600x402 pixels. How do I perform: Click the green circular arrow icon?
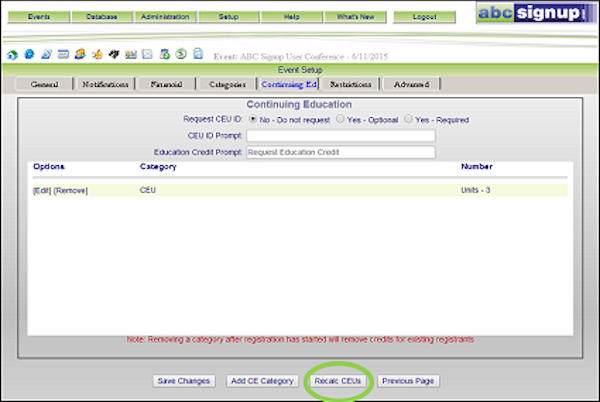(x=181, y=54)
